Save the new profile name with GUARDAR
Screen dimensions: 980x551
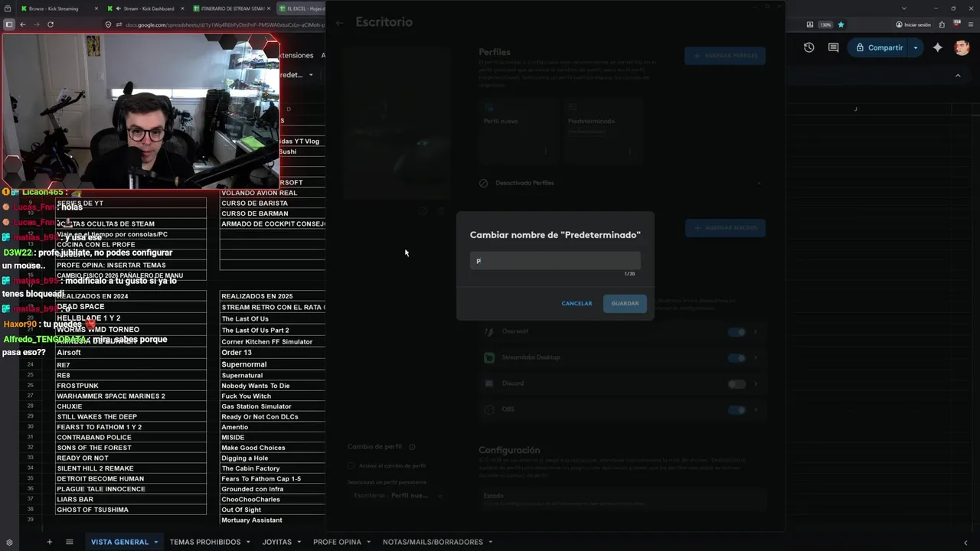[x=625, y=303]
